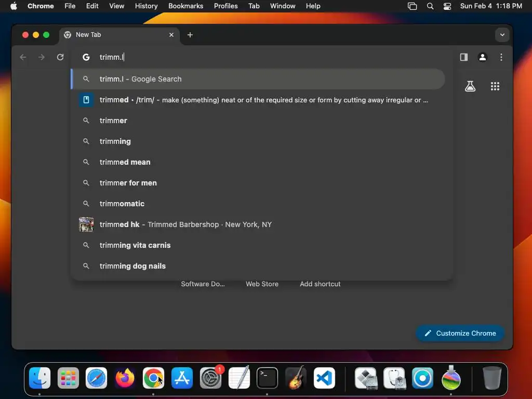Click the Add shortcut tile
Image resolution: width=532 pixels, height=399 pixels.
(x=320, y=284)
